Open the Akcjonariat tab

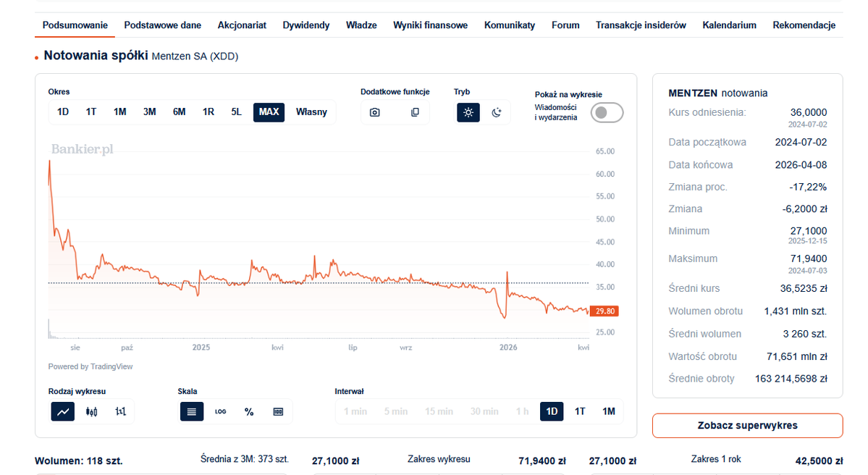click(x=242, y=25)
